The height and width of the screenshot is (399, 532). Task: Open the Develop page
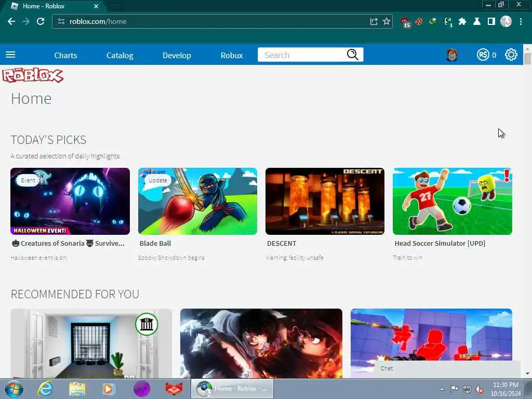(x=177, y=55)
